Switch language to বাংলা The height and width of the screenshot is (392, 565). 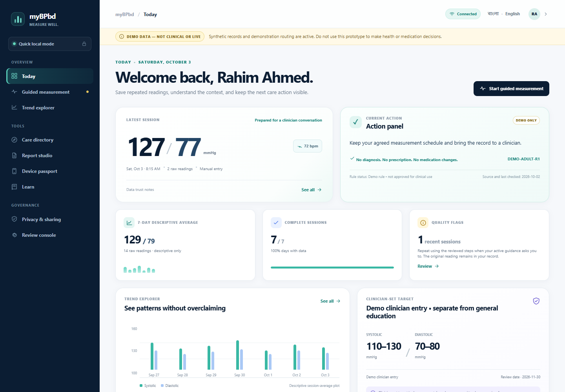coord(493,14)
